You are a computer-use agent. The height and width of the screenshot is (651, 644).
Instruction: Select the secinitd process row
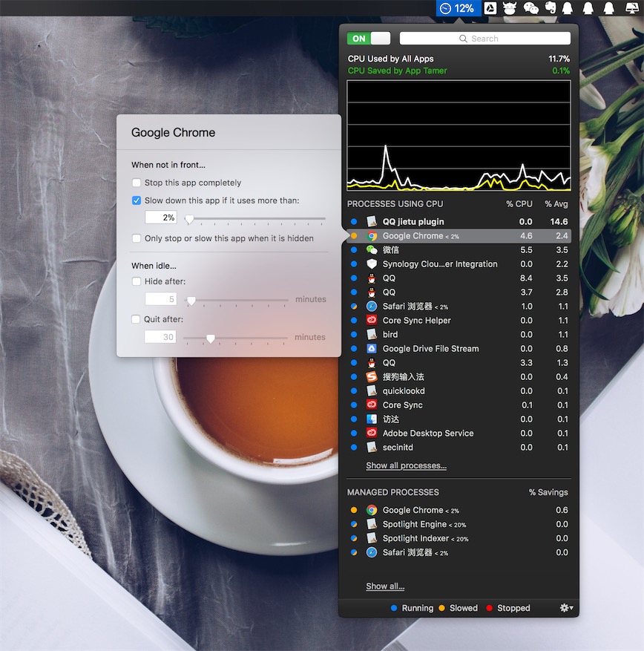click(459, 447)
